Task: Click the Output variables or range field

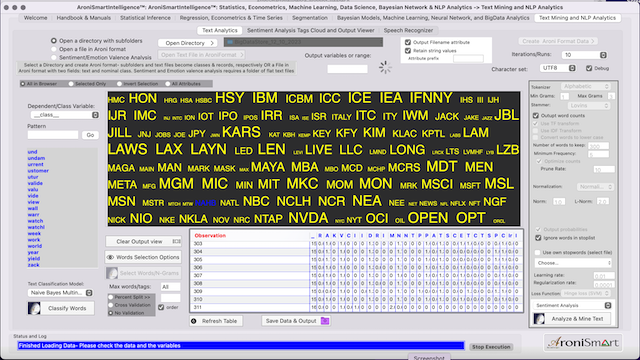Action: click(347, 69)
